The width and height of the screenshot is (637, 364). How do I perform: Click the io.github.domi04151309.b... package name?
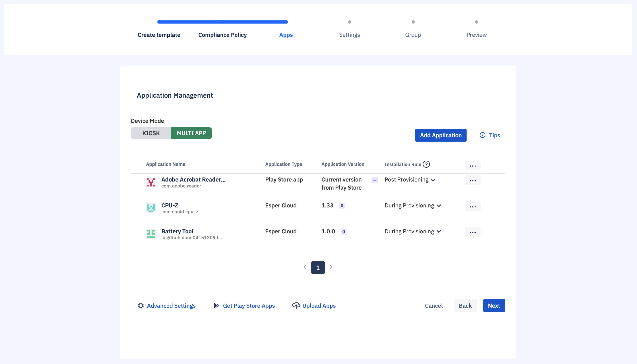pyautogui.click(x=192, y=238)
